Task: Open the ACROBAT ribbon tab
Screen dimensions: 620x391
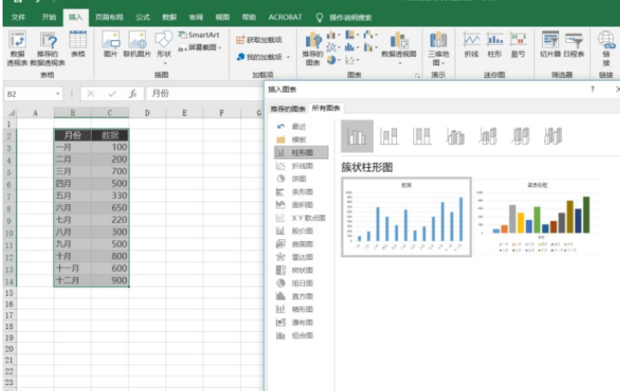Action: (285, 17)
